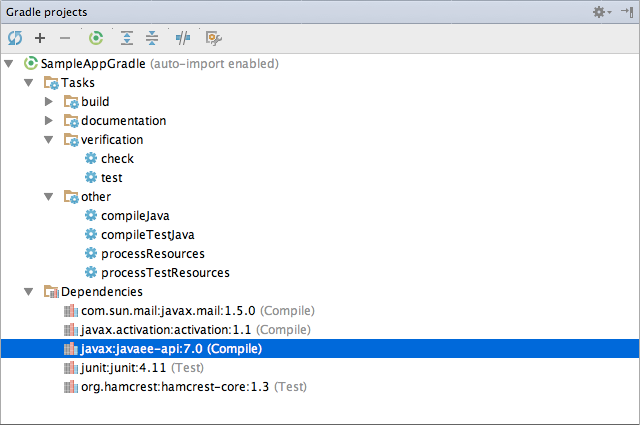
Task: Collapse the Tasks folder
Action: coord(29,83)
